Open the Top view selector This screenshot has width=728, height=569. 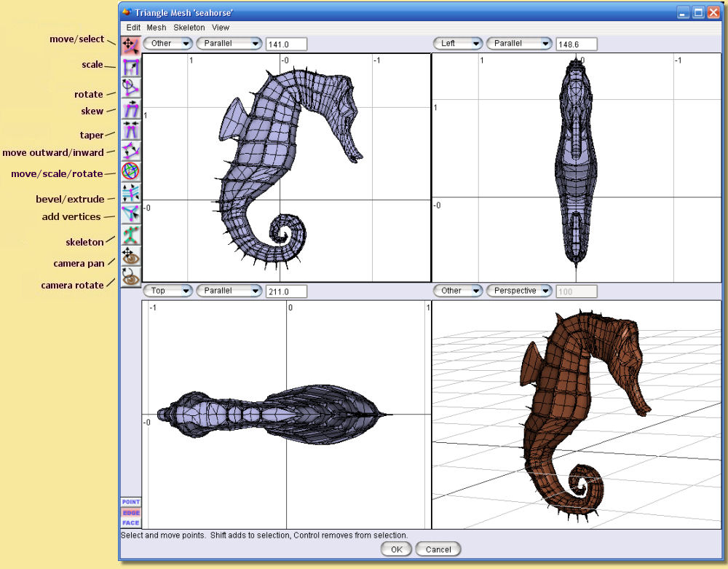click(167, 291)
